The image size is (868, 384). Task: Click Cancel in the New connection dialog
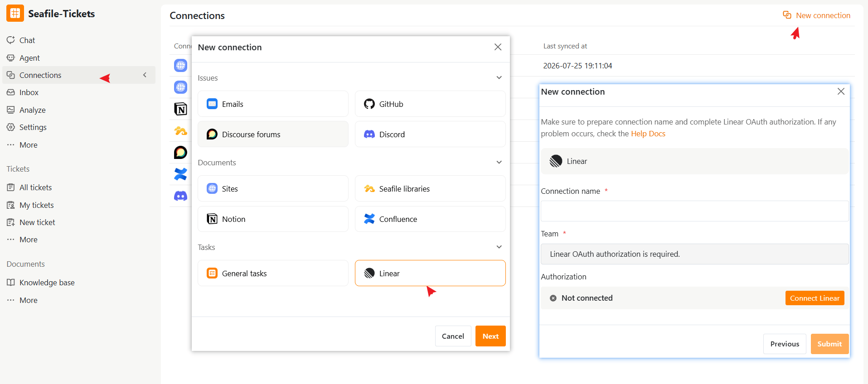(453, 336)
